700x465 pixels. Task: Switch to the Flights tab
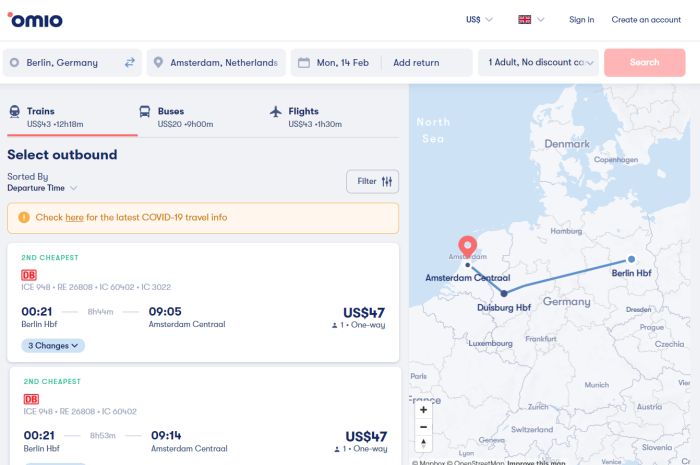(333, 117)
